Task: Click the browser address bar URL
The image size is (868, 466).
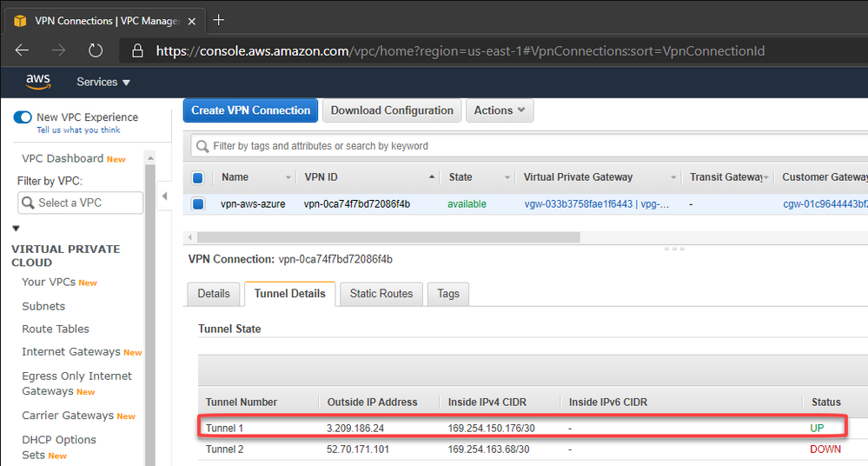Action: coord(460,51)
